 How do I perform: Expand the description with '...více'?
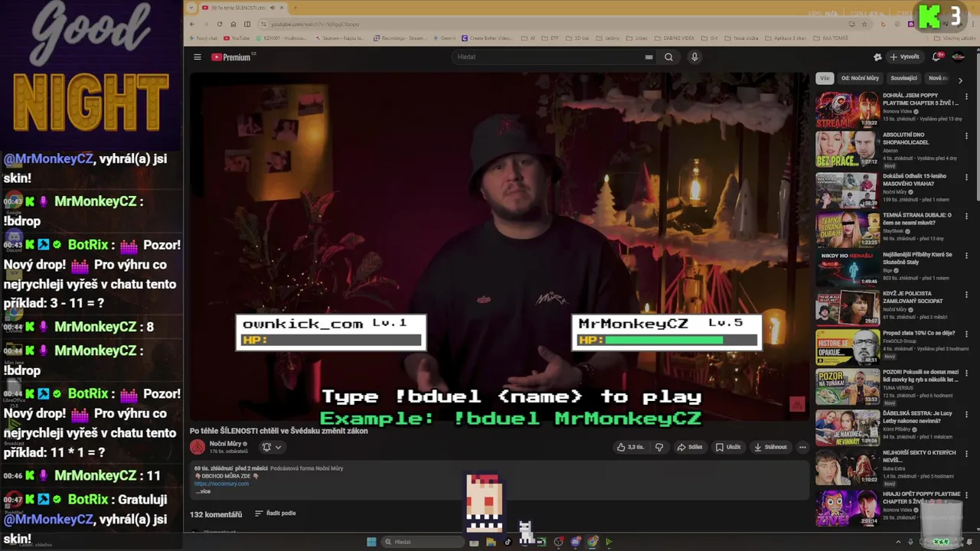click(x=204, y=491)
